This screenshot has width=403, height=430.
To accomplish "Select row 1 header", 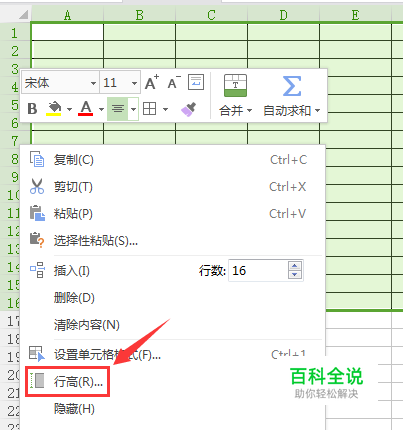I will click(15, 33).
